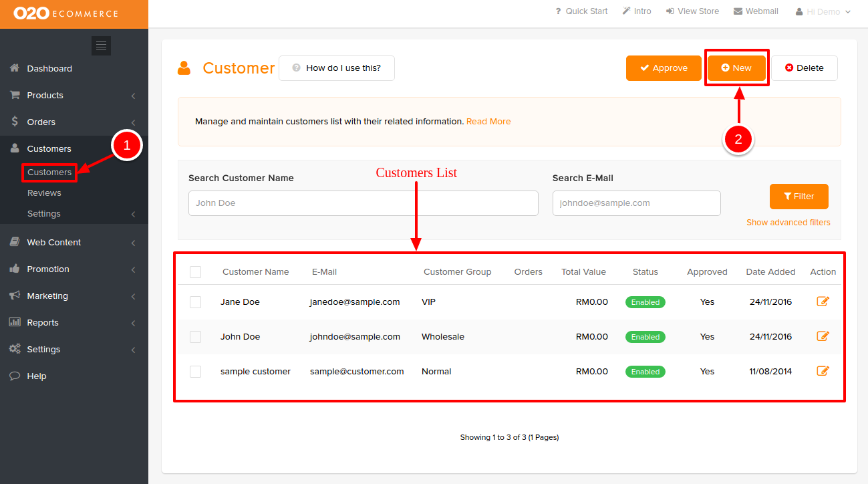Open edit icon for John Doe row
Viewport: 868px width, 484px height.
(823, 336)
